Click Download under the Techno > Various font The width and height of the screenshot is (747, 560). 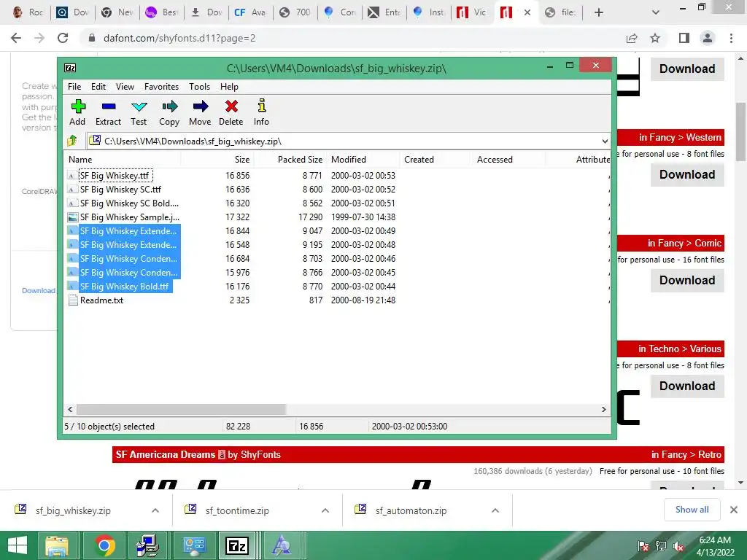[687, 386]
